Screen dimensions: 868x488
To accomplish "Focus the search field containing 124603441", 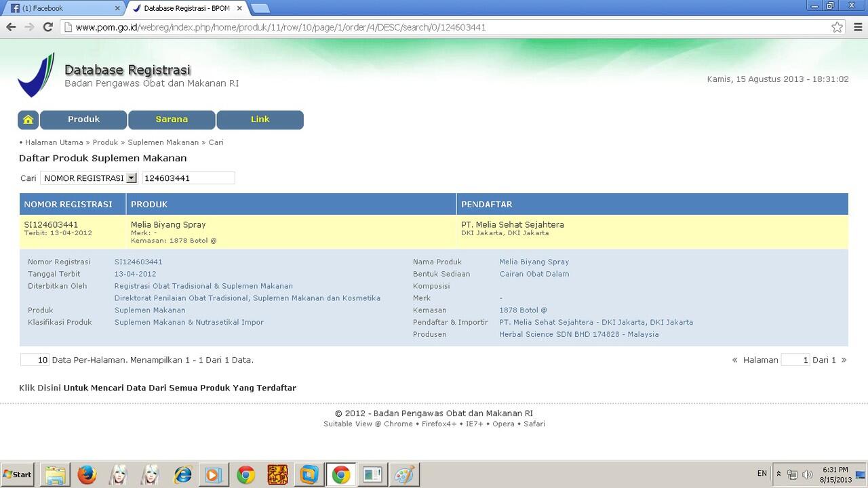I will click(x=189, y=178).
